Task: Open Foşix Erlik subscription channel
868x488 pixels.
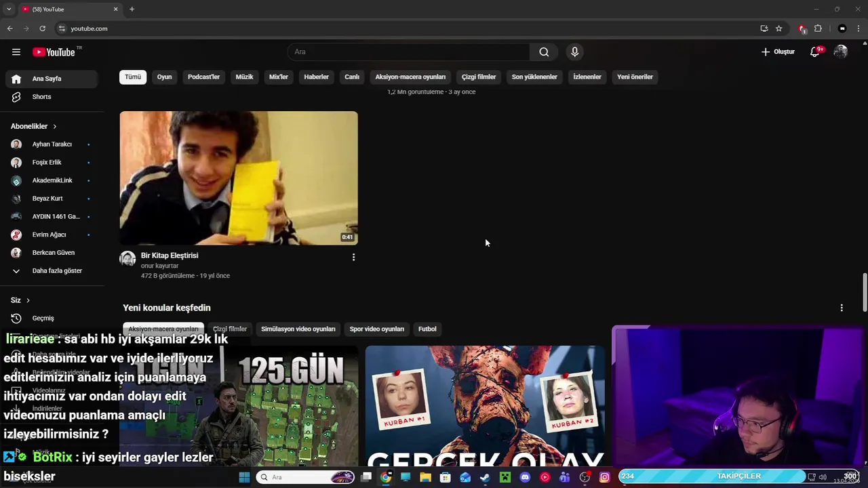Action: click(52, 163)
